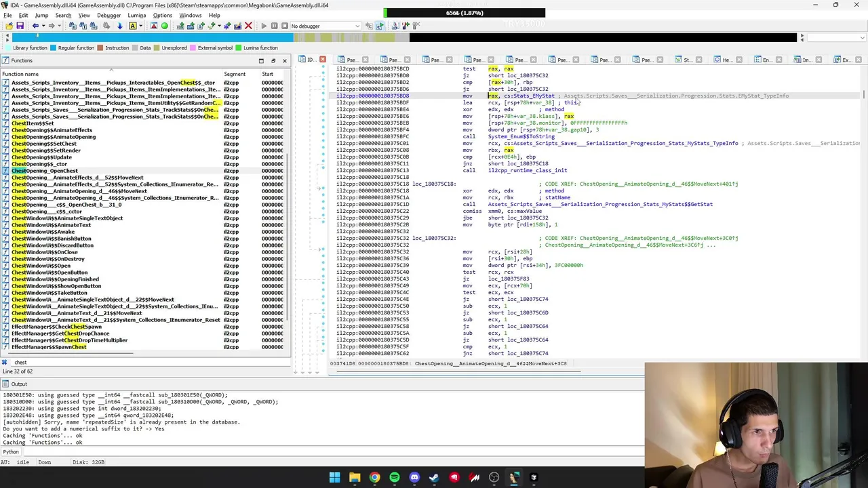
Task: Open Windows Start menu on taskbar
Action: tap(334, 478)
